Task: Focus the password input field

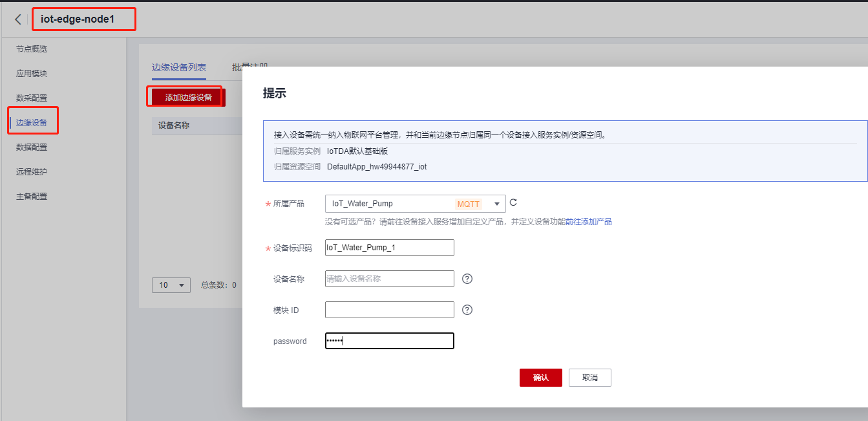Action: point(390,341)
